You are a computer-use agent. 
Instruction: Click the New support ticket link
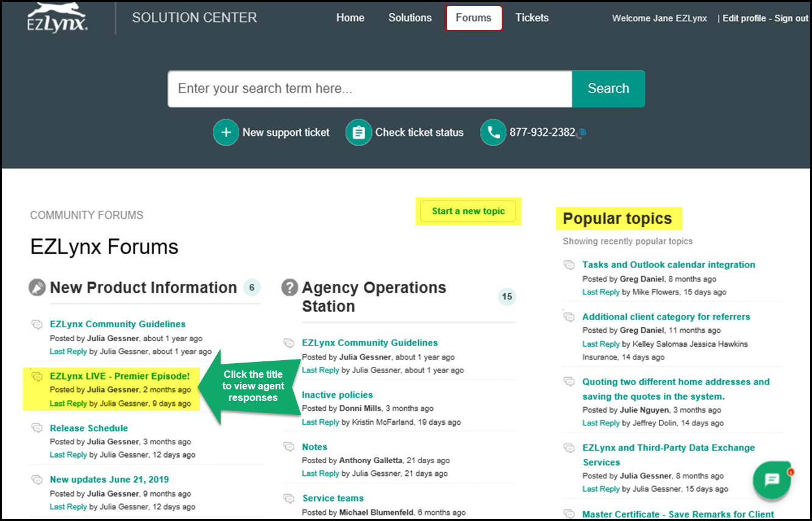pos(286,132)
